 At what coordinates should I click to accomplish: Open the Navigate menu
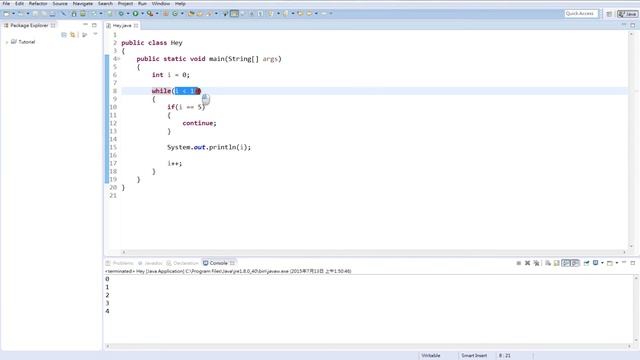[82, 3]
